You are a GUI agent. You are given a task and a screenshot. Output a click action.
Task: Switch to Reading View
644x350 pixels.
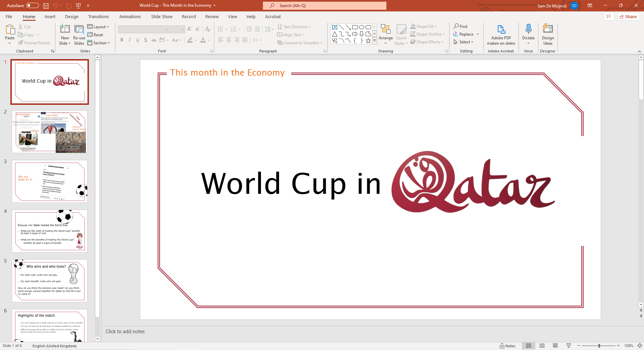pos(555,346)
